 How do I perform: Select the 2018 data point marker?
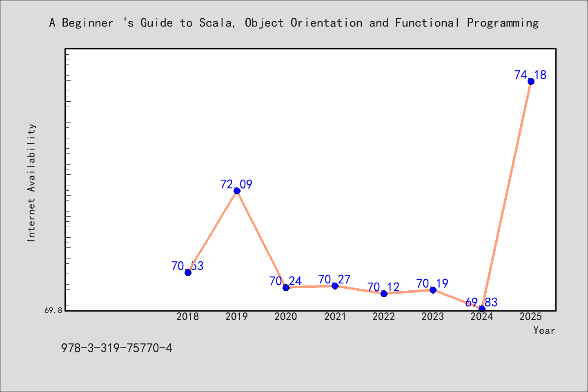click(188, 272)
